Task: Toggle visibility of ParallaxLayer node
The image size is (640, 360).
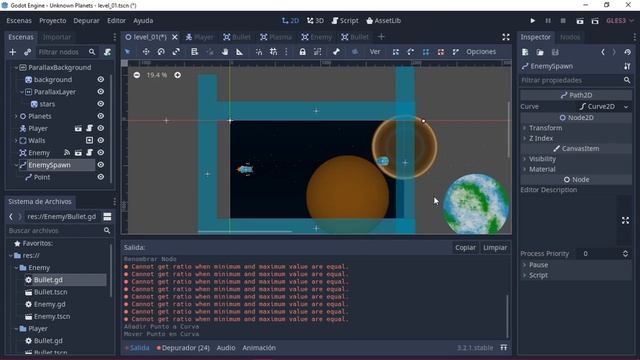Action: tap(100, 92)
